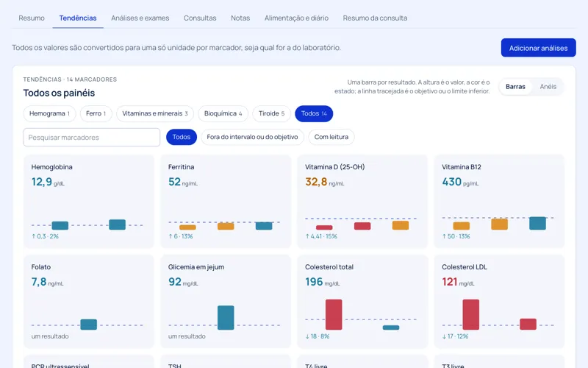The width and height of the screenshot is (588, 368).
Task: Select the Hemograma panel chip
Action: pos(49,113)
